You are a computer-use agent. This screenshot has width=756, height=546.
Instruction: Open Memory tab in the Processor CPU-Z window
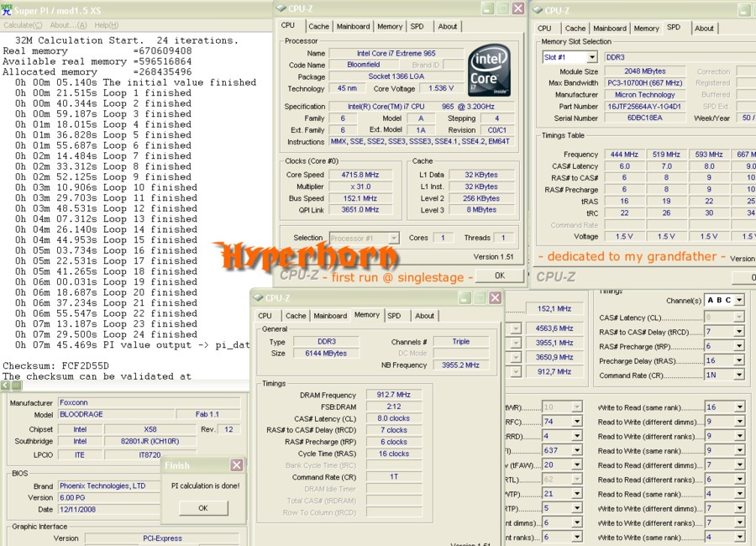coord(390,27)
